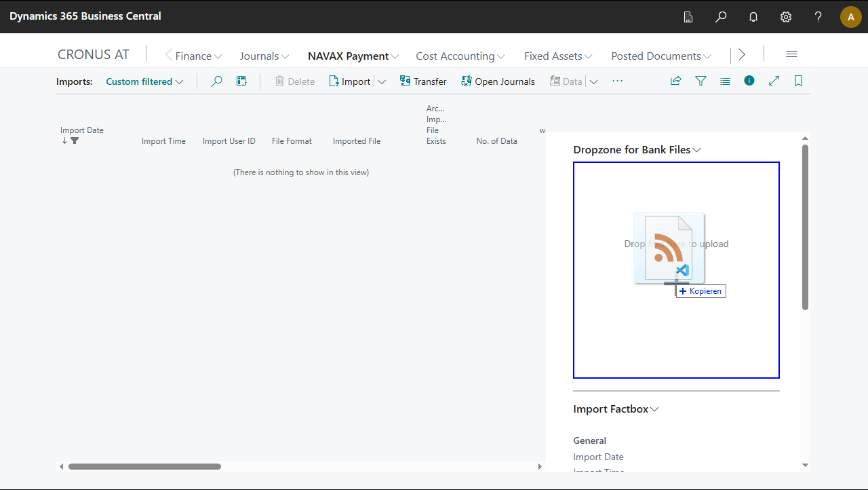Search the Imports list
The width and height of the screenshot is (868, 490).
pos(216,81)
